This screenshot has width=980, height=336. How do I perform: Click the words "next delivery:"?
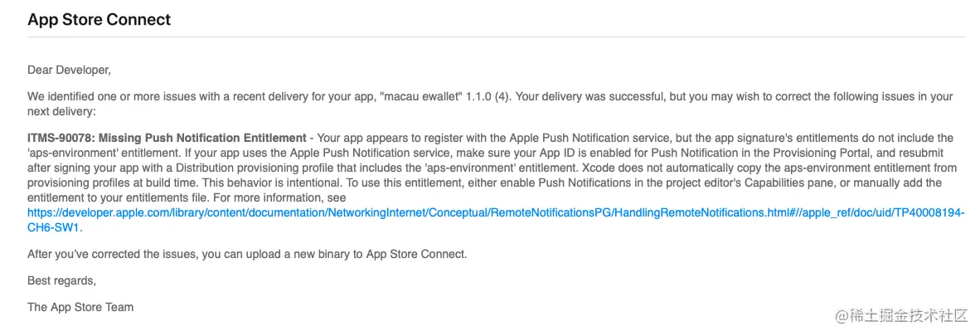pyautogui.click(x=61, y=112)
